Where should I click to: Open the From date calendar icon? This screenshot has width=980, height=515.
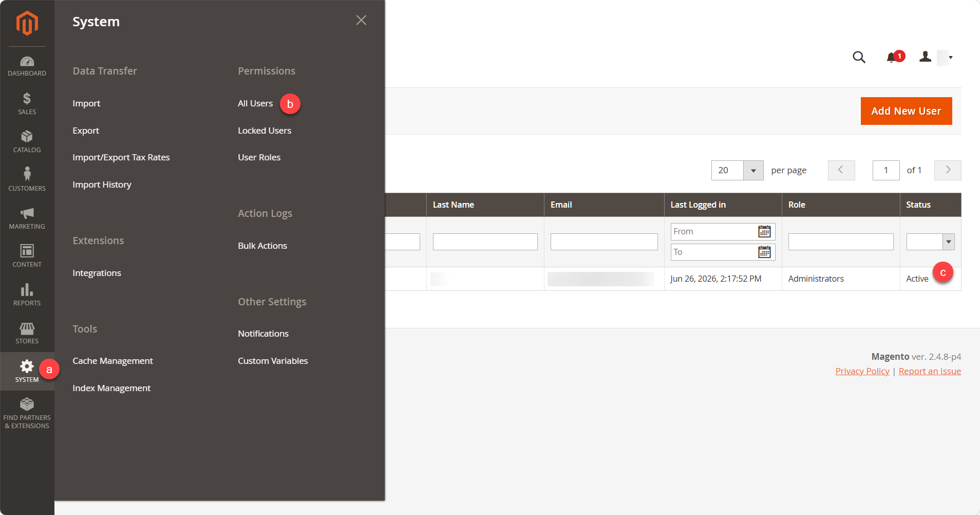pos(764,231)
